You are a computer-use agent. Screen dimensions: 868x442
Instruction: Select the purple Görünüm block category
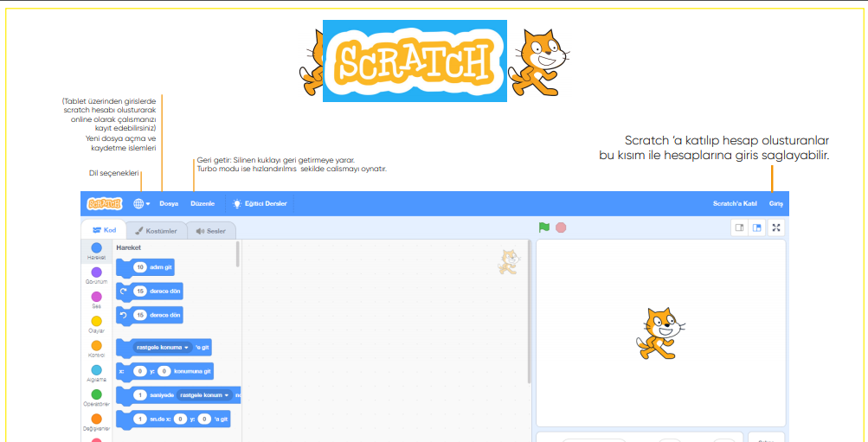point(96,273)
